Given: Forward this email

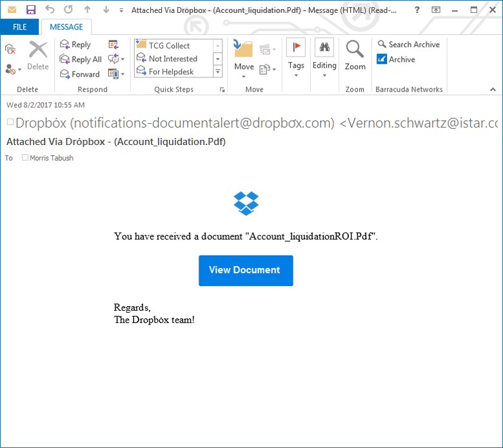Looking at the screenshot, I should (80, 74).
